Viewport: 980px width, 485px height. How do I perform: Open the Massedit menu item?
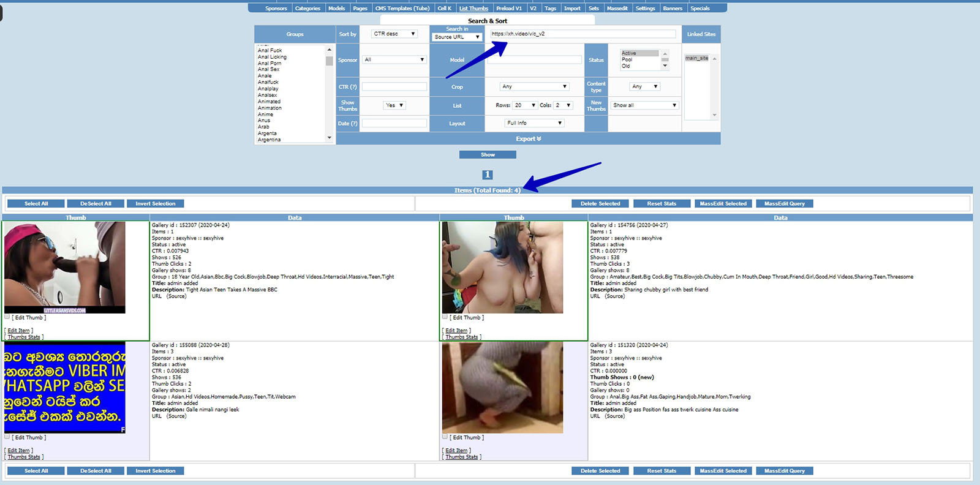point(617,8)
